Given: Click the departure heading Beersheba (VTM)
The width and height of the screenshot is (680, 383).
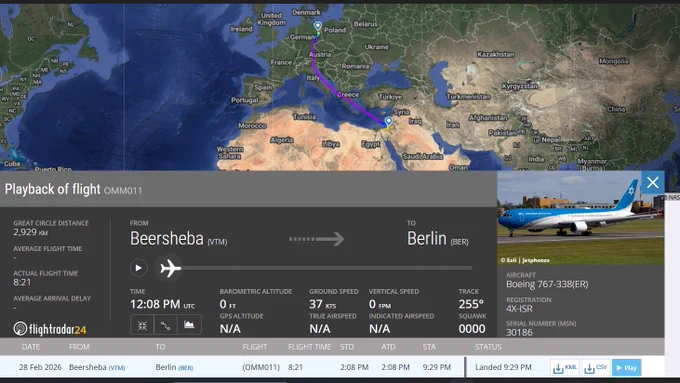Looking at the screenshot, I should click(178, 239).
